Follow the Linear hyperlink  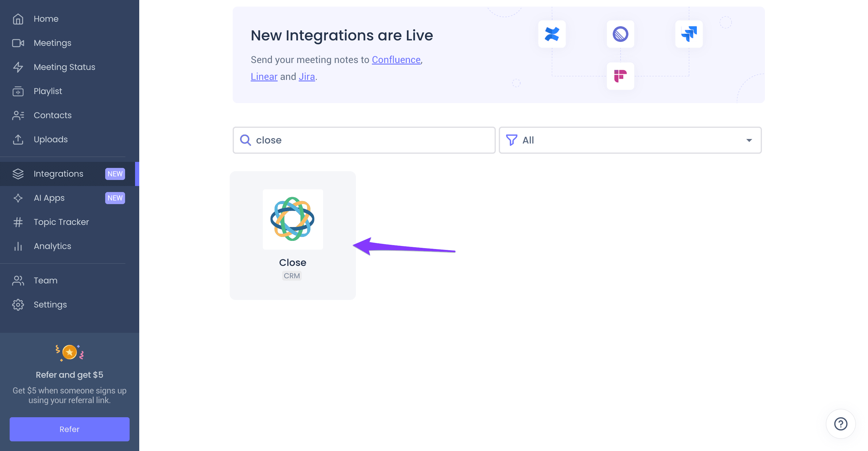[x=264, y=77]
